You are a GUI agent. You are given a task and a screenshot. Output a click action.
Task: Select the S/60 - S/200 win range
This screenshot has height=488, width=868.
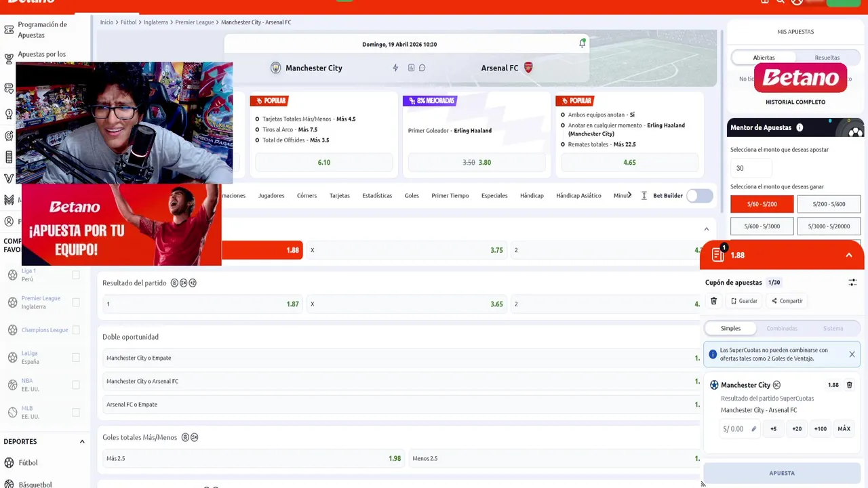pos(762,204)
